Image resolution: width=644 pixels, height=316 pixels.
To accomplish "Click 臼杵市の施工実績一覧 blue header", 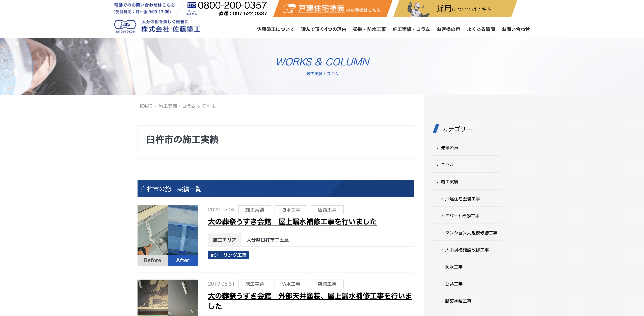I will pyautogui.click(x=276, y=189).
